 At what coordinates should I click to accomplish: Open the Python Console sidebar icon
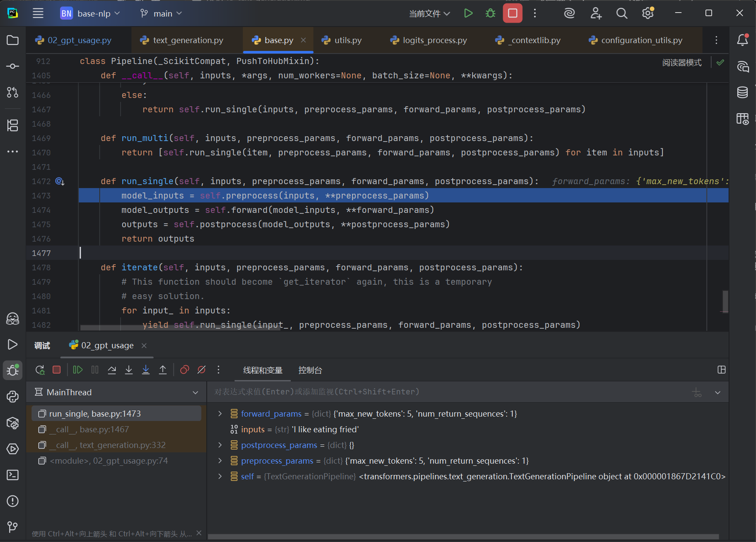13,396
